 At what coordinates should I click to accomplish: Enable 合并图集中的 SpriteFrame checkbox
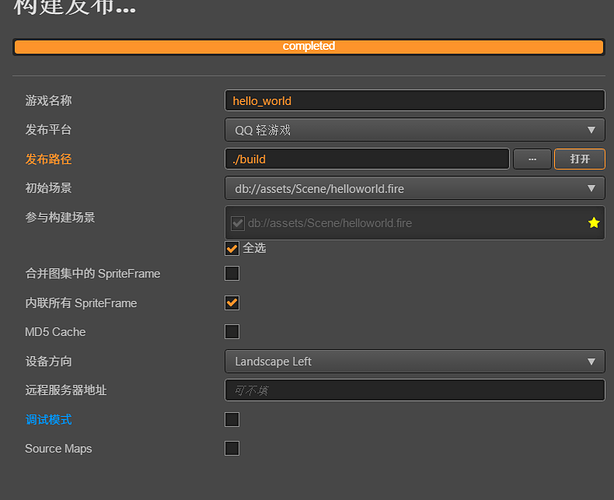(x=232, y=273)
